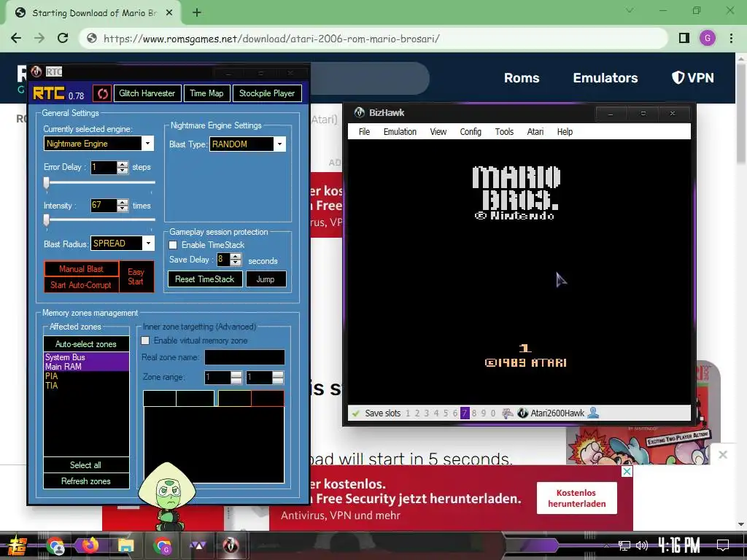Open the Config menu in BizHawk

pyautogui.click(x=471, y=132)
